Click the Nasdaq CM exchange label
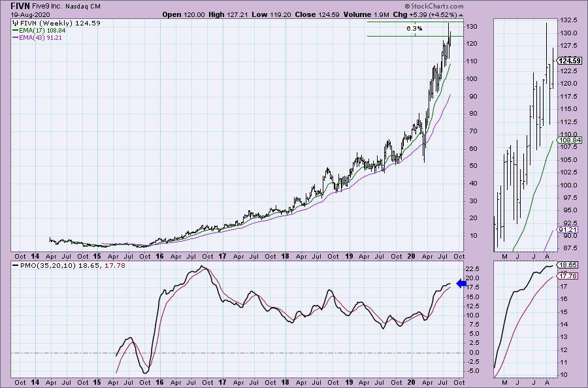The height and width of the screenshot is (388, 588). coord(83,7)
